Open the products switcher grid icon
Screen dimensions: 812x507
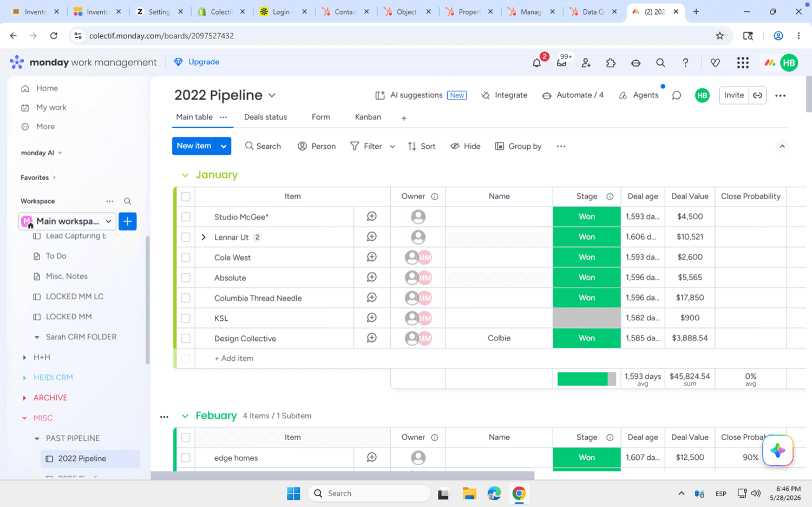pyautogui.click(x=743, y=63)
